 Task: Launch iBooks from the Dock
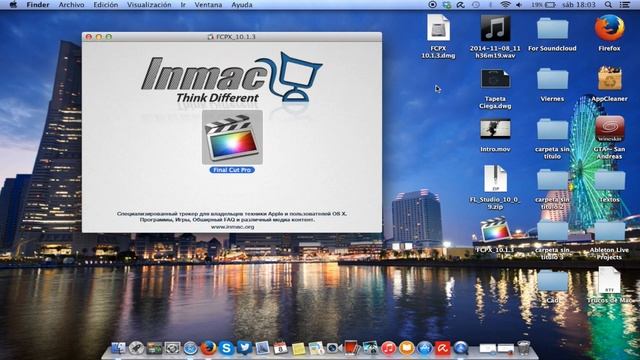click(x=406, y=348)
